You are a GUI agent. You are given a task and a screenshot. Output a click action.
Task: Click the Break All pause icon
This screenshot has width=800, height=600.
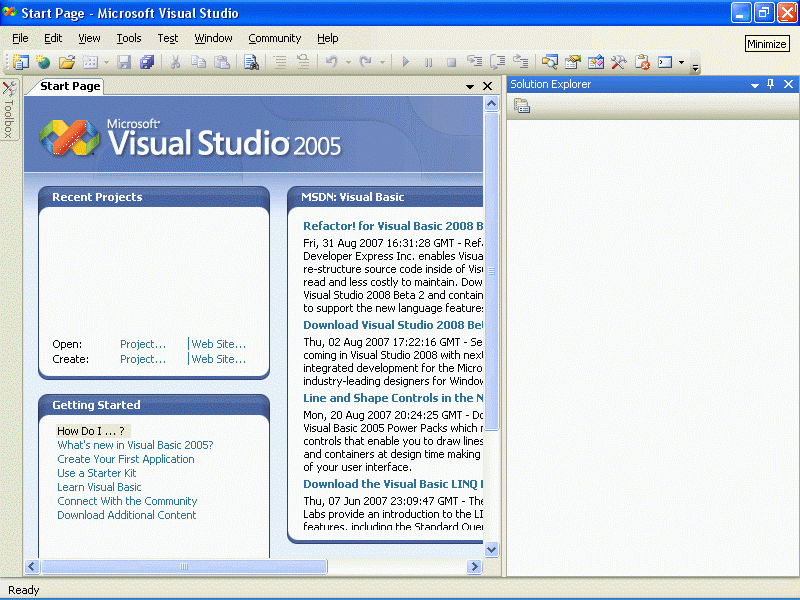pyautogui.click(x=429, y=62)
